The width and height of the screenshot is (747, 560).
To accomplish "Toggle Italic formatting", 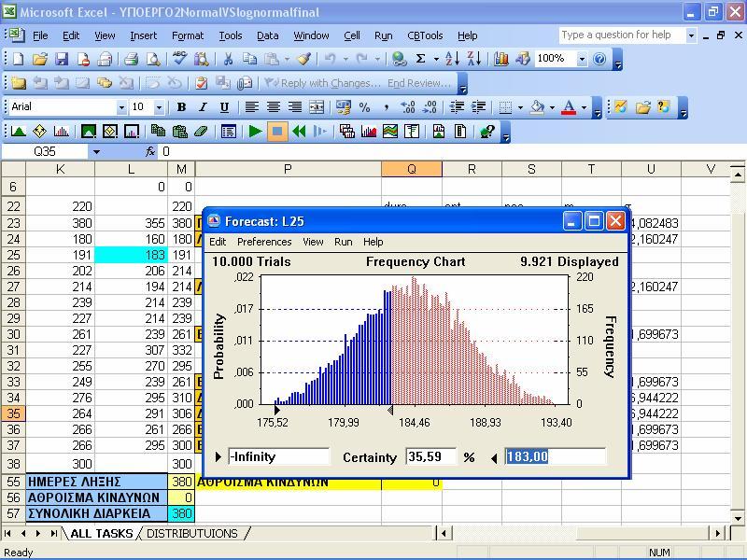I will tap(203, 107).
